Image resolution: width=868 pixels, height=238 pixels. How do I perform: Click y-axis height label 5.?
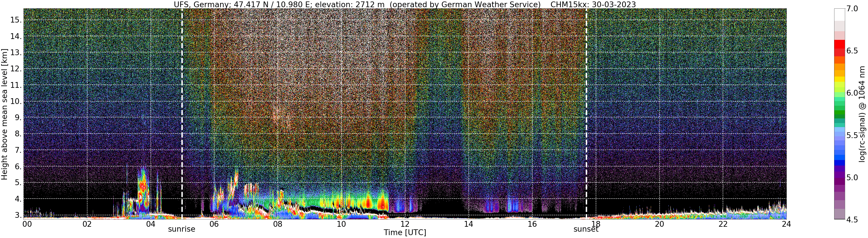coord(18,183)
